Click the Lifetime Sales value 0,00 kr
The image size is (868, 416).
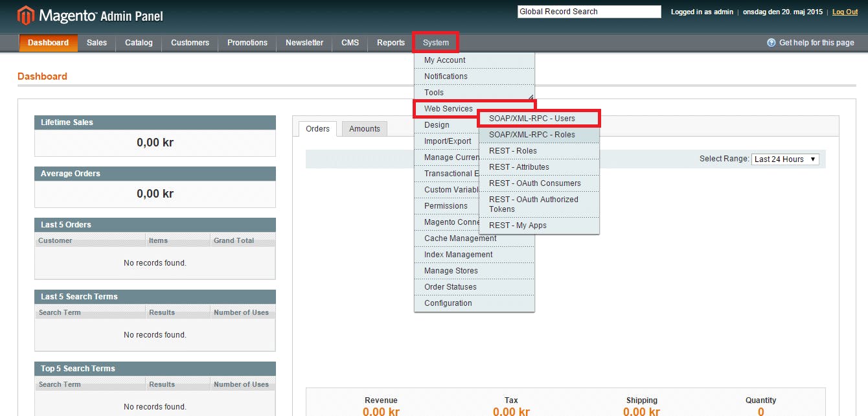[155, 143]
